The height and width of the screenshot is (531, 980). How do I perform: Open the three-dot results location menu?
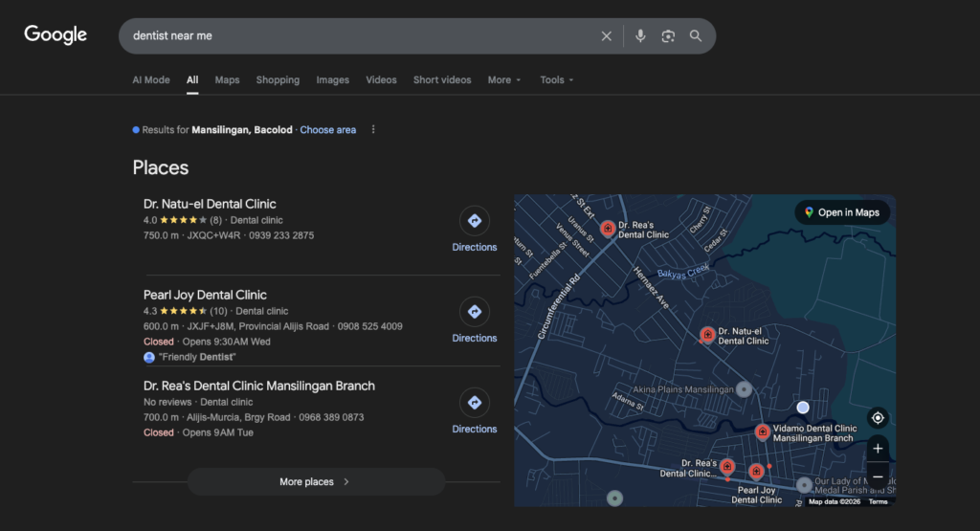(x=373, y=130)
